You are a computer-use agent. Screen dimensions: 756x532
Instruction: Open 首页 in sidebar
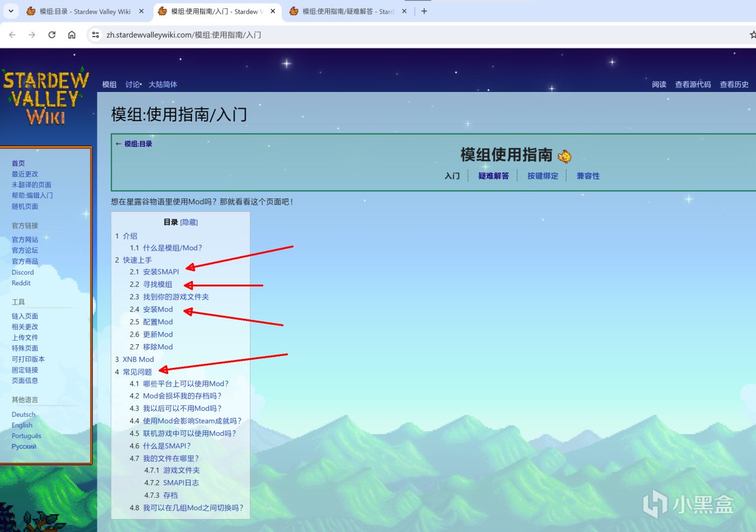[18, 164]
